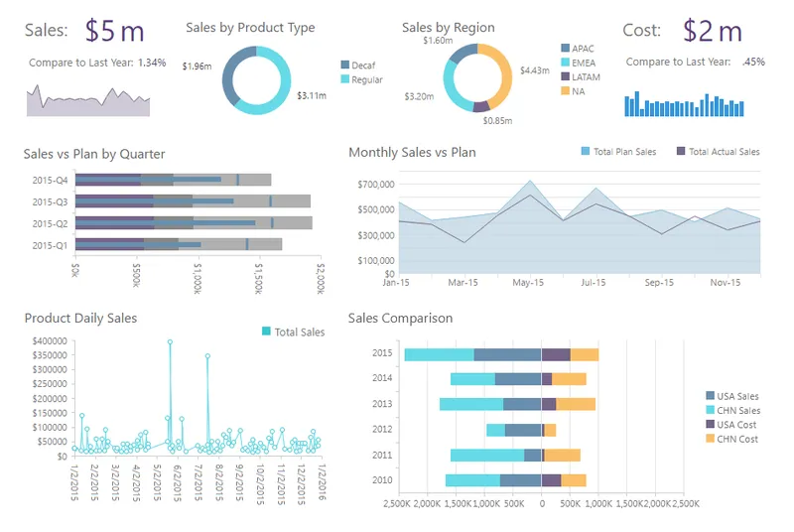Viewport: 794px width, 532px height.
Task: Toggle LATAM series in region legend
Action: coord(581,77)
